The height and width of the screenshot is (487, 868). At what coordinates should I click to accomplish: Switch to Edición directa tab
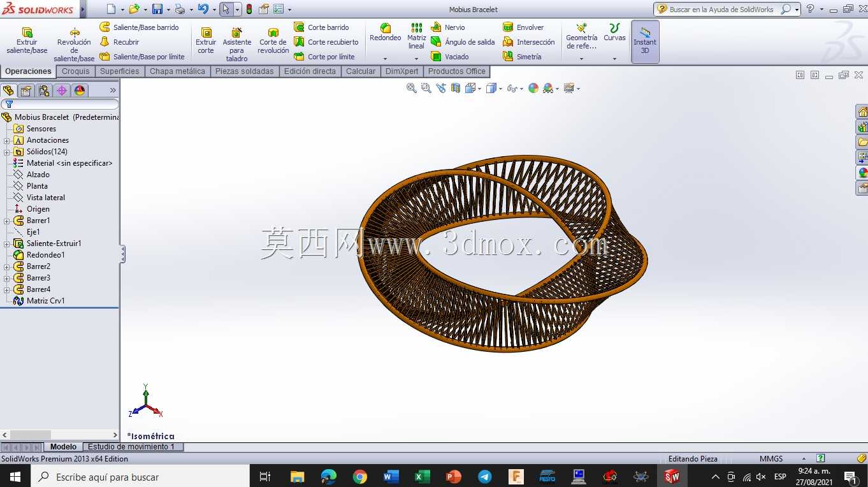click(x=310, y=71)
